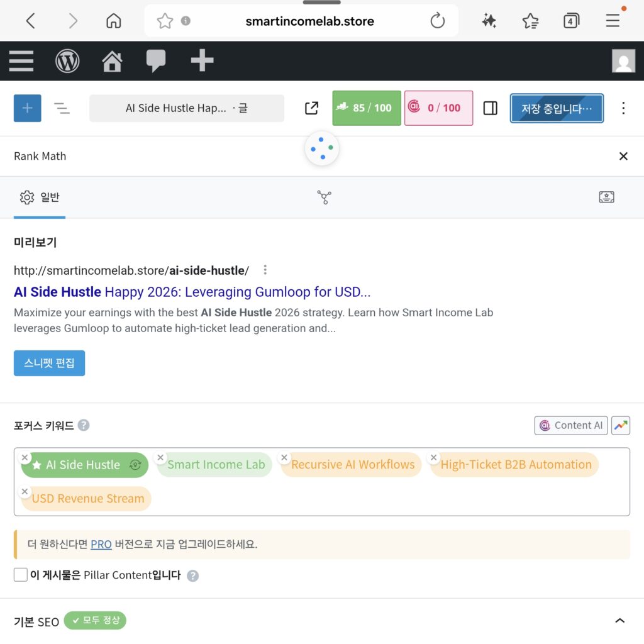644x644 pixels.
Task: Open the document overview list icon
Action: pyautogui.click(x=62, y=108)
